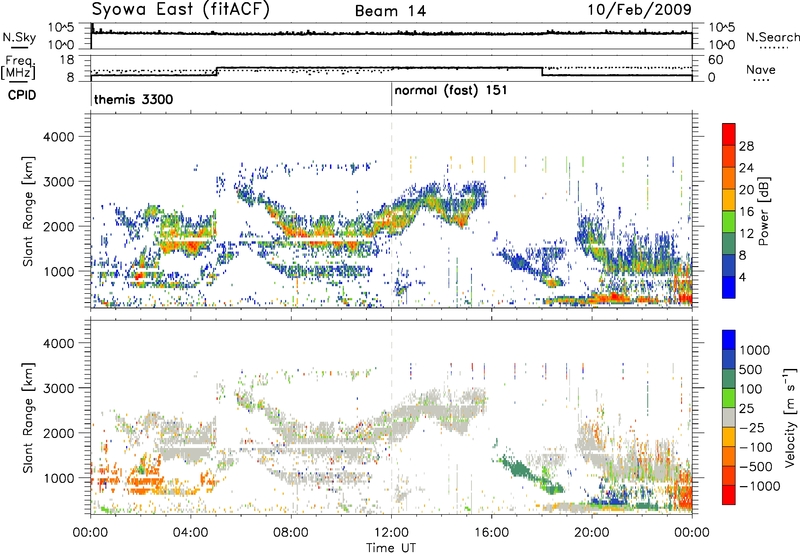The width and height of the screenshot is (800, 554).
Task: Click the '500' velocity color bar value
Action: point(751,369)
